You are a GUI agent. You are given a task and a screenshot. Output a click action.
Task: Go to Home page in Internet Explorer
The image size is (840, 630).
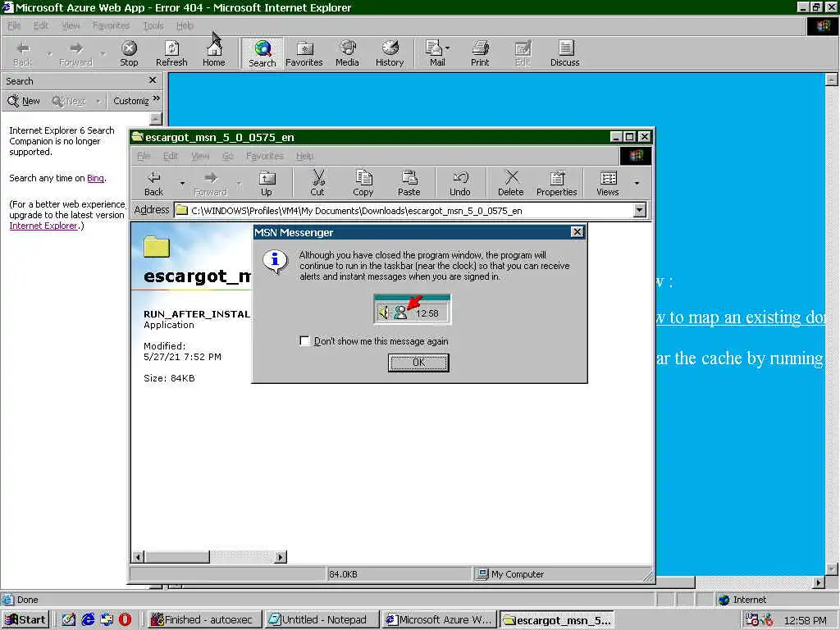214,53
